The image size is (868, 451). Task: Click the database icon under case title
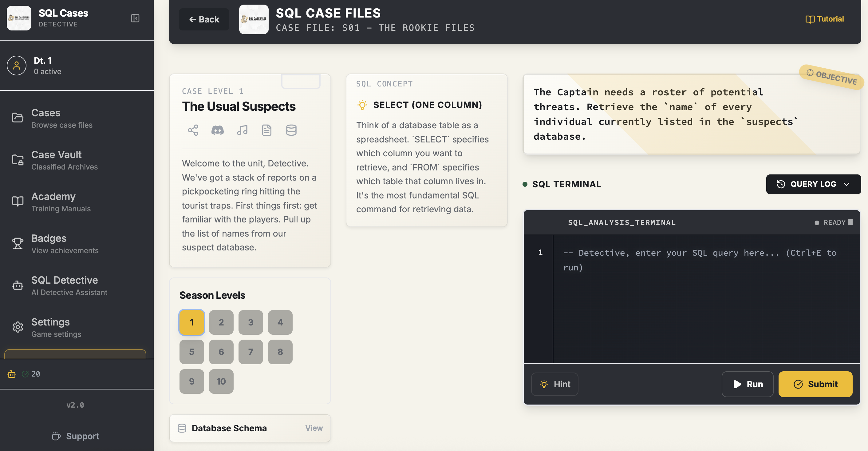point(291,130)
